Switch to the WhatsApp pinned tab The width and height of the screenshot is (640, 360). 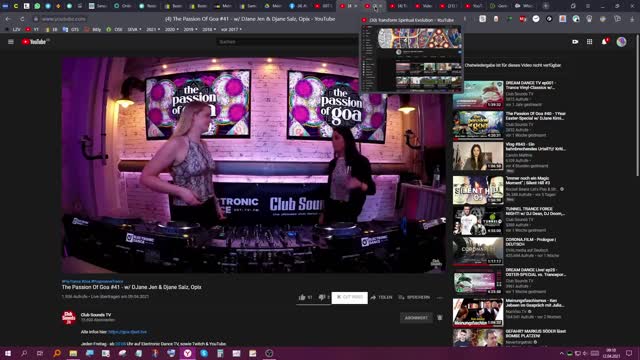(37, 6)
